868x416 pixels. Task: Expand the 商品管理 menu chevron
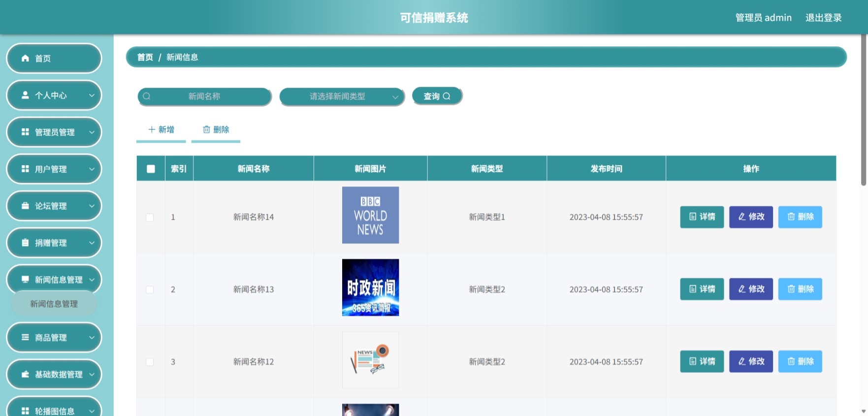92,338
